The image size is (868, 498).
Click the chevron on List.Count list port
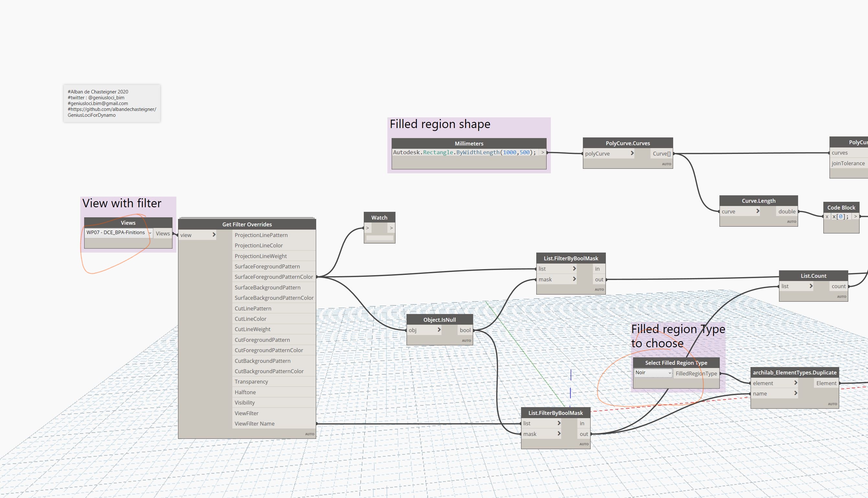[x=811, y=286]
